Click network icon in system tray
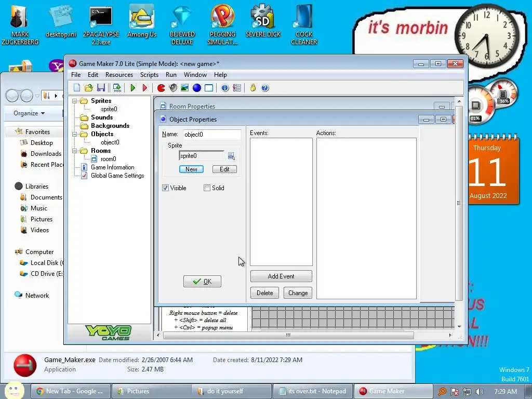The width and height of the screenshot is (532, 399). pos(467,392)
